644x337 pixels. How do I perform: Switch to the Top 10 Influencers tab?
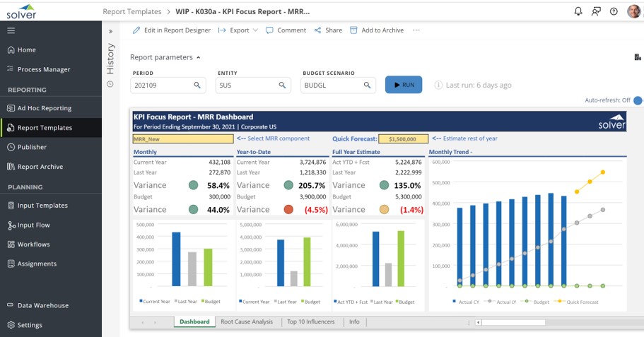point(311,321)
